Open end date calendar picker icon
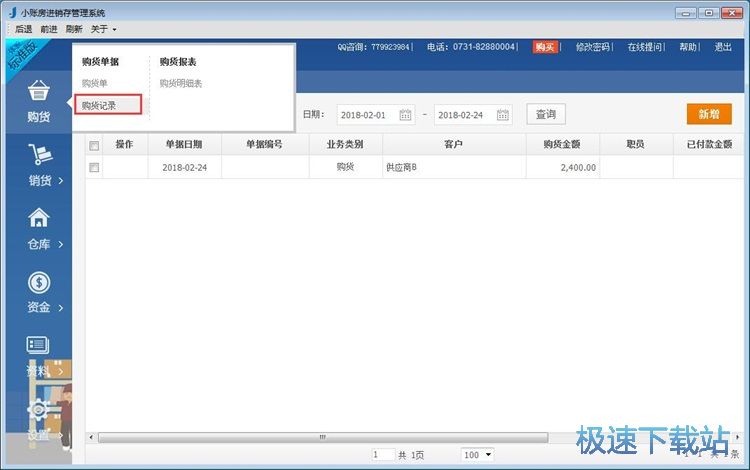 click(503, 115)
